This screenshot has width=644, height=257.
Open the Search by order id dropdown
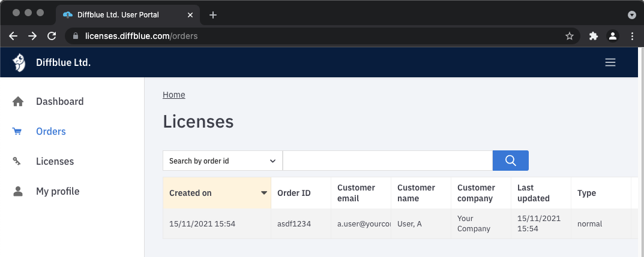pyautogui.click(x=222, y=161)
